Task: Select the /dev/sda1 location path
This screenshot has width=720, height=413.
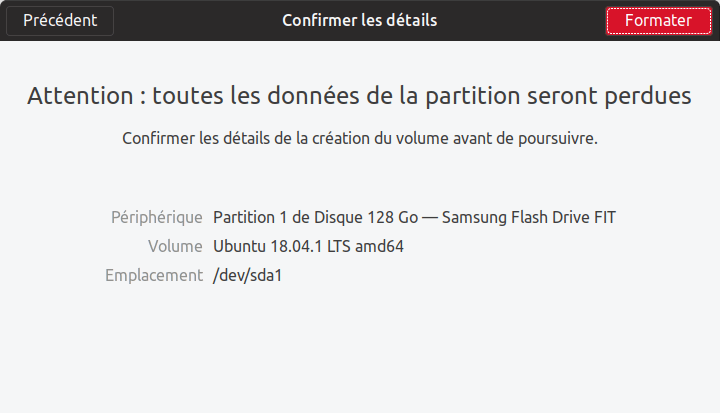Action: coord(248,275)
